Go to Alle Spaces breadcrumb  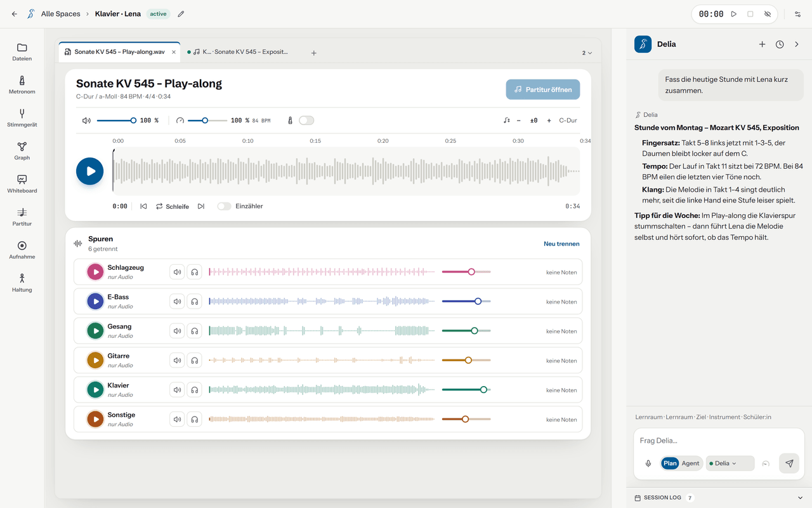tap(60, 14)
